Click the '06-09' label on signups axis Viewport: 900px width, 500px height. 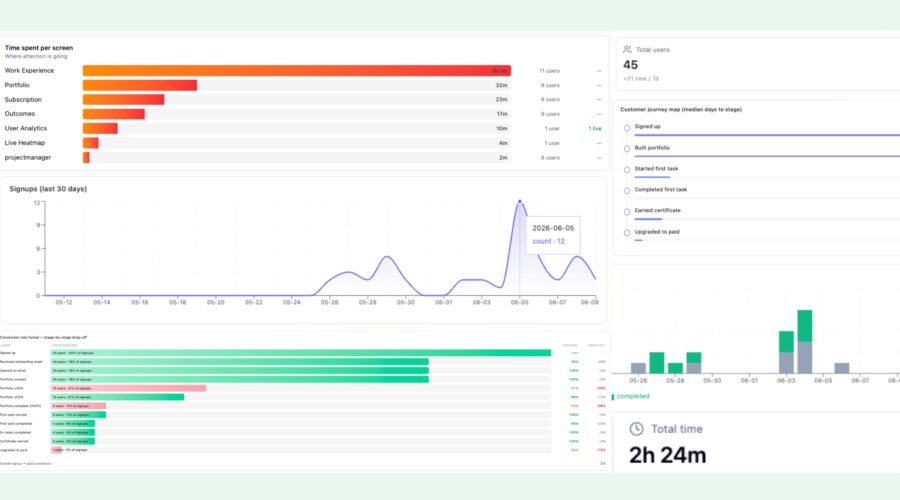click(x=589, y=302)
